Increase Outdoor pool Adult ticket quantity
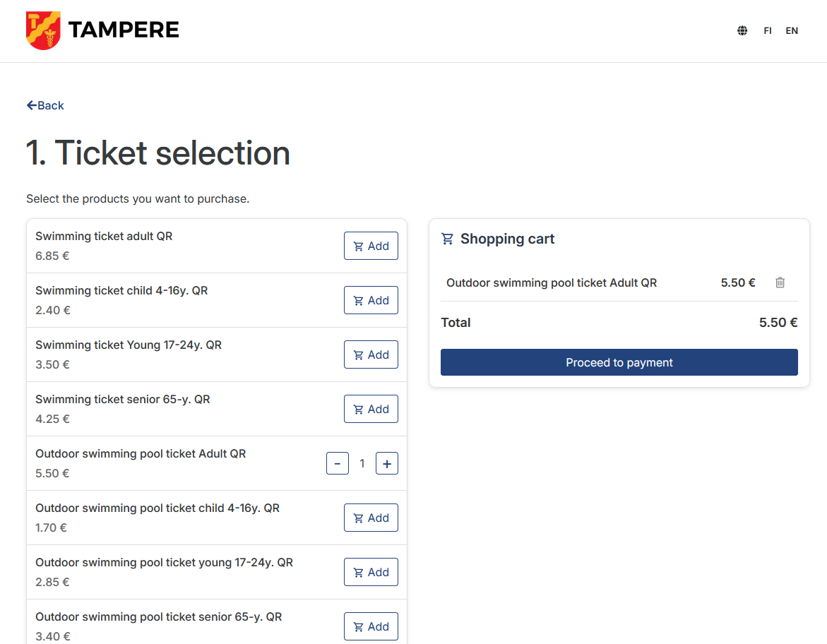Image resolution: width=827 pixels, height=644 pixels. pos(387,463)
